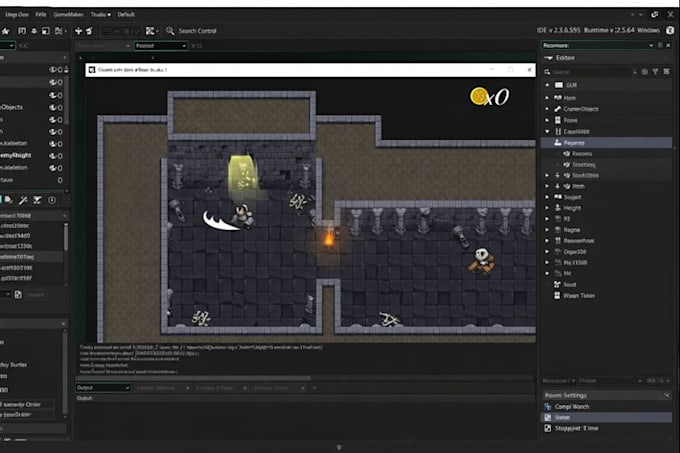680x453 pixels.
Task: Open the Default menu
Action: coord(126,15)
